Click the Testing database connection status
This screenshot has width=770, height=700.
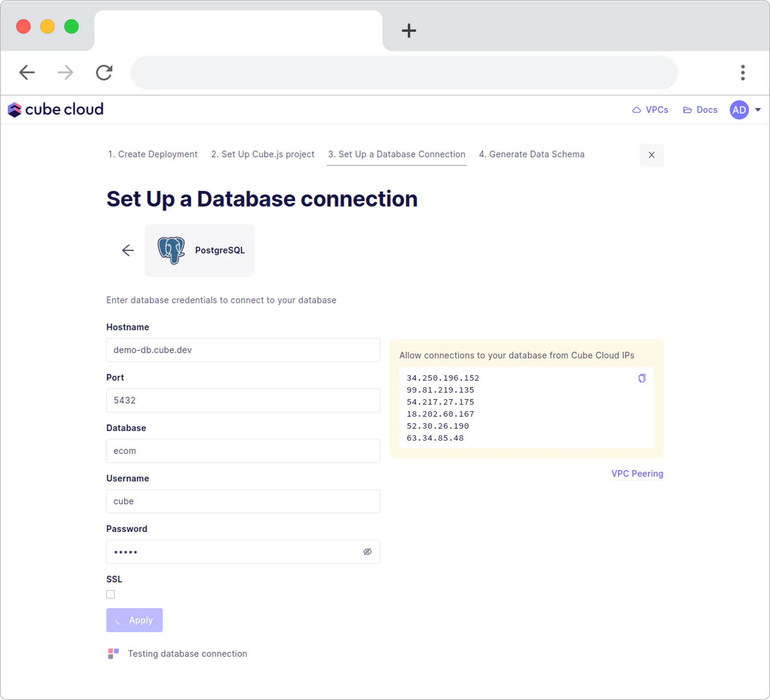[x=187, y=654]
